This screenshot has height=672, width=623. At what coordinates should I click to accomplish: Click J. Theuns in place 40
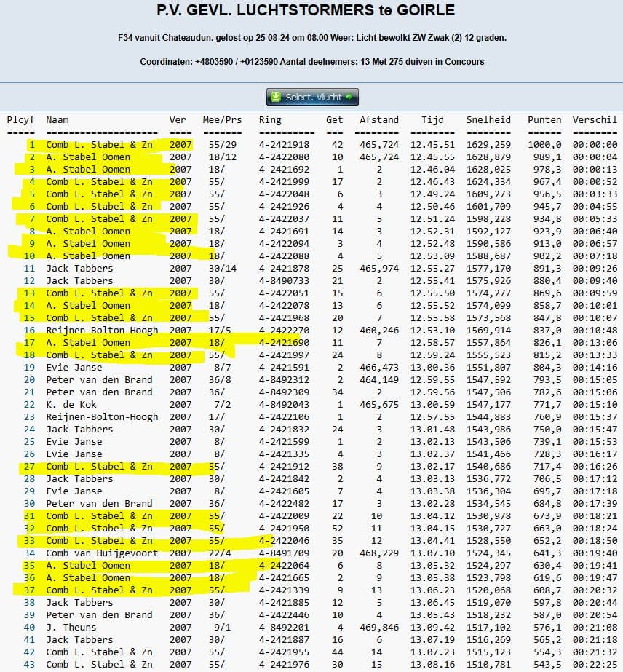tap(71, 627)
